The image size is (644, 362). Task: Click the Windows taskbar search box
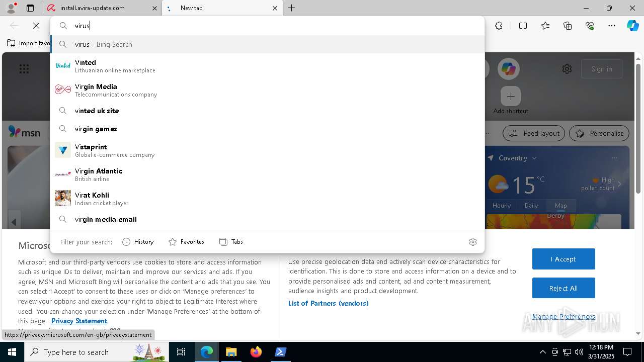pyautogui.click(x=96, y=352)
